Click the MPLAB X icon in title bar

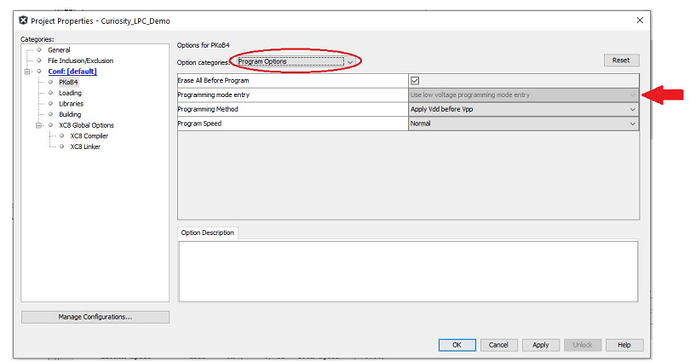pos(23,21)
